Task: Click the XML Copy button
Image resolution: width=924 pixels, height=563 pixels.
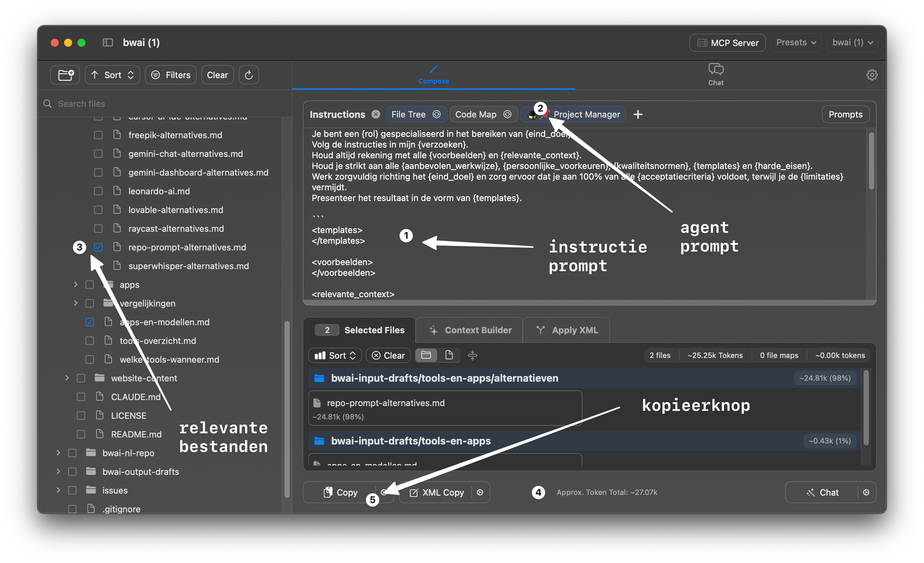Action: click(437, 492)
